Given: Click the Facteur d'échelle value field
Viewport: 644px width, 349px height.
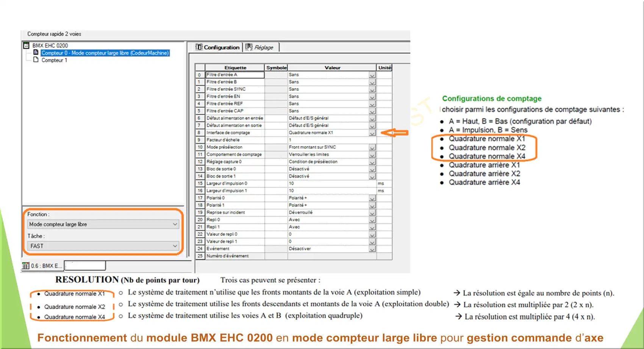Looking at the screenshot, I should click(332, 140).
